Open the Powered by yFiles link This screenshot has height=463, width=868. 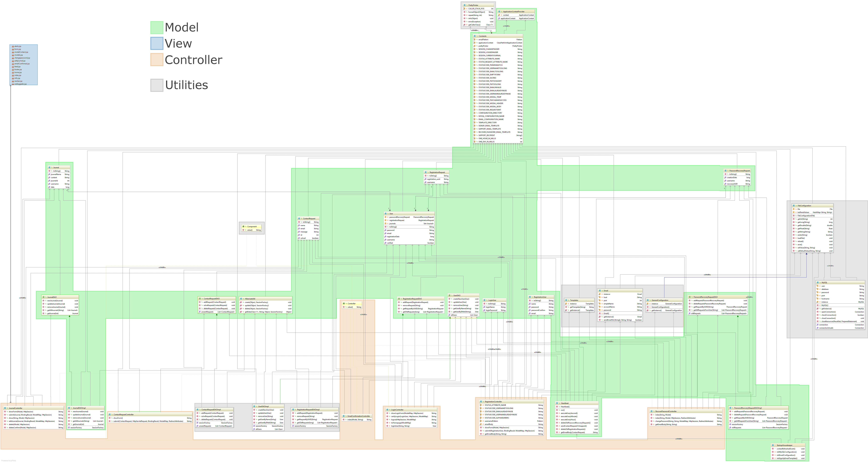(9, 461)
